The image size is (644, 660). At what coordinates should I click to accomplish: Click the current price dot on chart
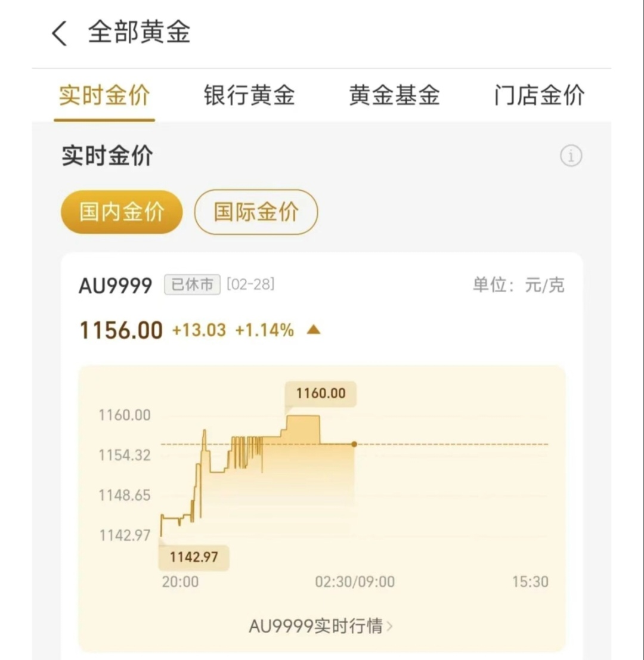click(354, 444)
